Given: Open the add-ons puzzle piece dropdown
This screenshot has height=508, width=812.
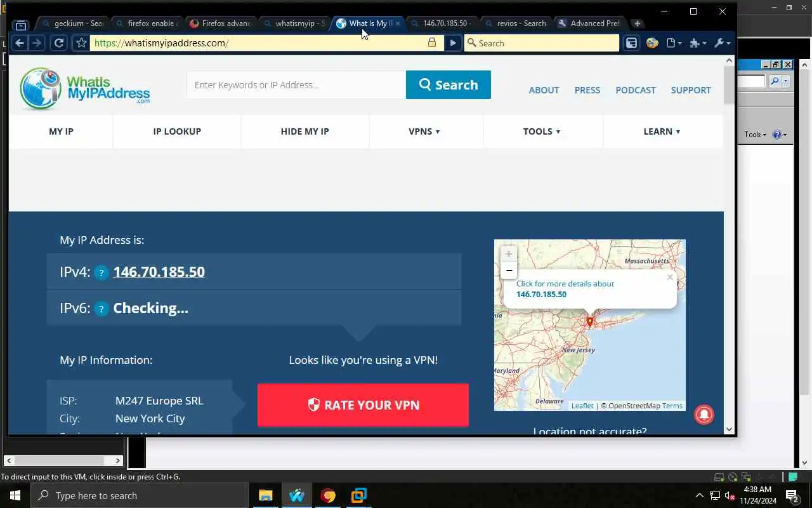Looking at the screenshot, I should click(x=698, y=43).
